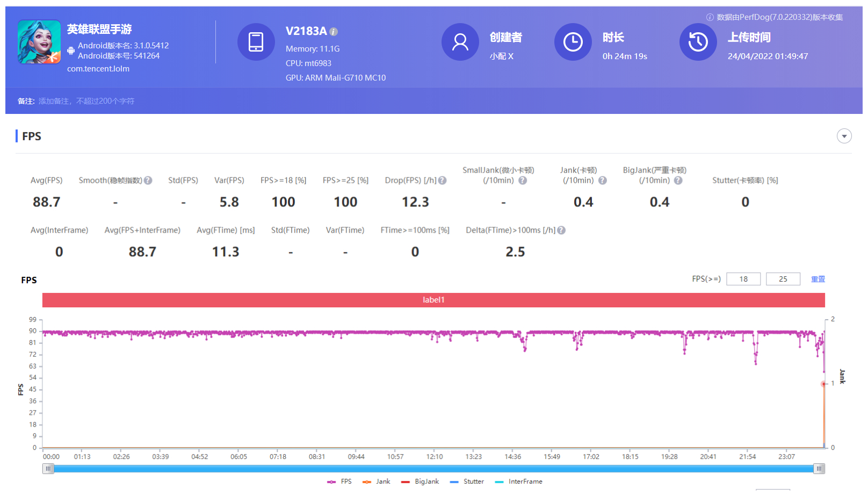Collapse the FPS section using the circular chevron
The width and height of the screenshot is (868, 496).
coord(844,136)
